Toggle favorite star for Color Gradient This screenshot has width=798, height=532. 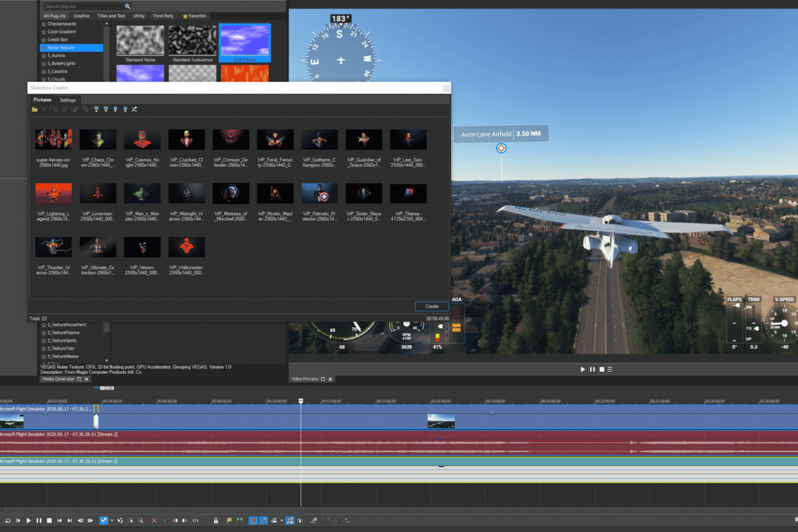pyautogui.click(x=44, y=32)
